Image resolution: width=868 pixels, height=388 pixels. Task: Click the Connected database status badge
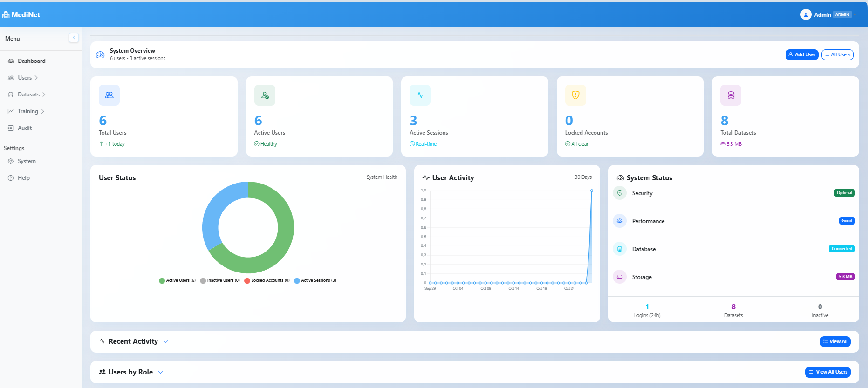(842, 249)
